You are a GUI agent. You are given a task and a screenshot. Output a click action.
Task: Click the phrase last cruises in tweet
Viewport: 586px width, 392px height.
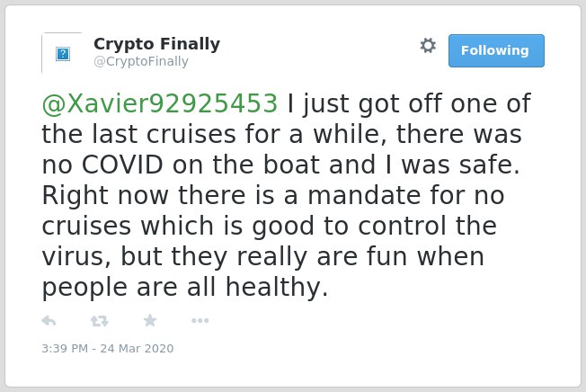pos(164,134)
